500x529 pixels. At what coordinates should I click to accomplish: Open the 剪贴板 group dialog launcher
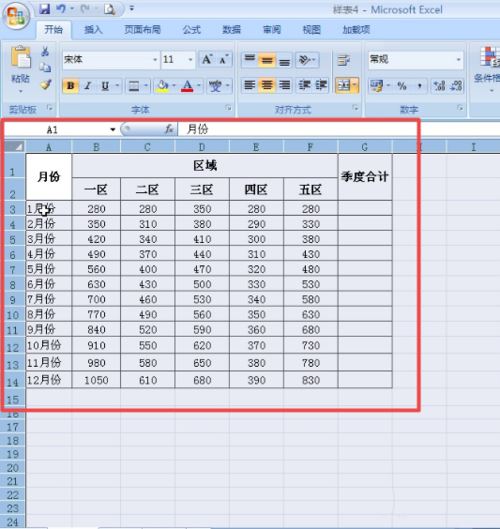(50, 108)
